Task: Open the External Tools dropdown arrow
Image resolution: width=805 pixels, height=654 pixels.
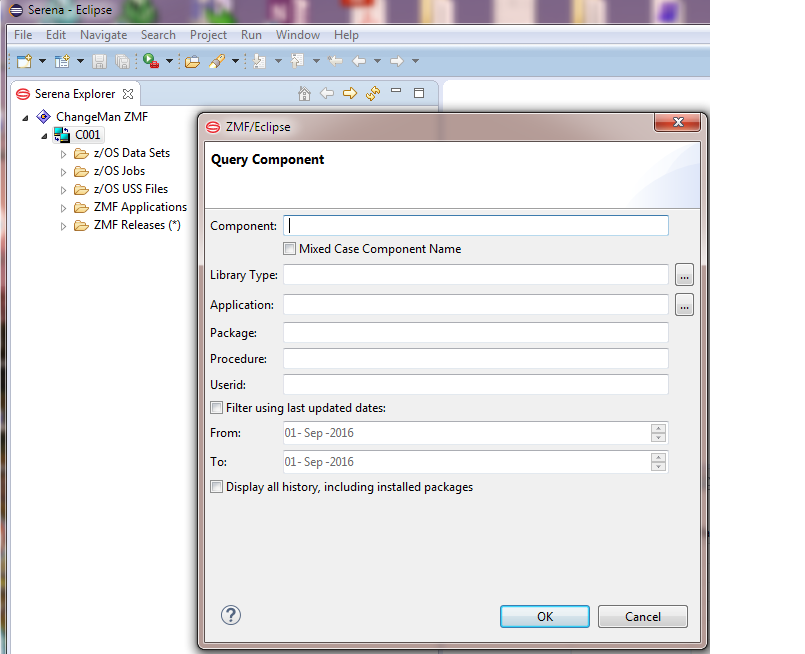Action: pos(169,62)
